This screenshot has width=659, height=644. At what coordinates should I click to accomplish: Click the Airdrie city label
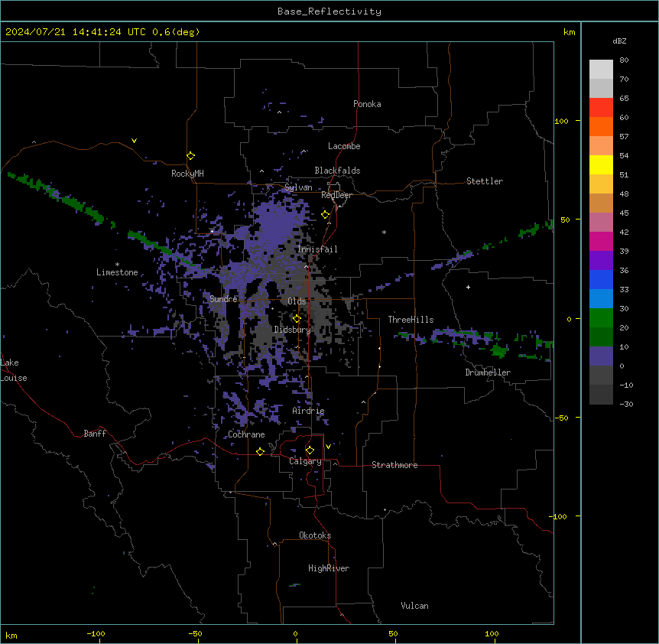click(x=308, y=411)
